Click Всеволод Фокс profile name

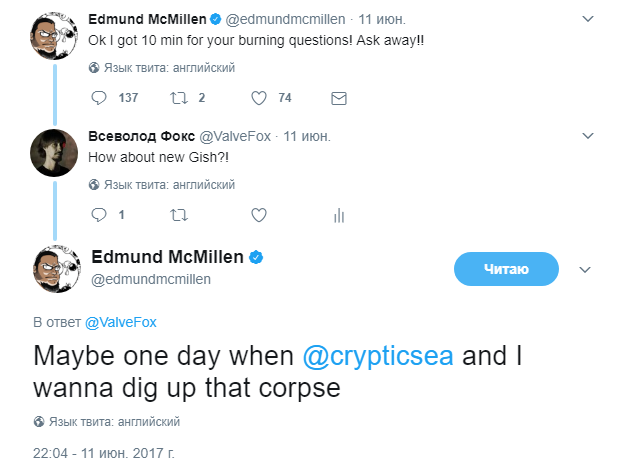(x=141, y=137)
